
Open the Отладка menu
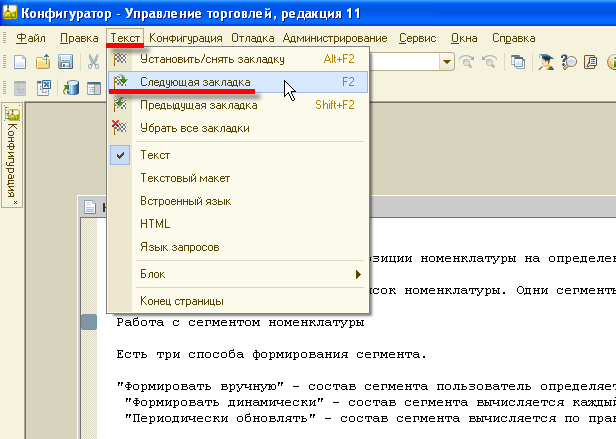[253, 38]
